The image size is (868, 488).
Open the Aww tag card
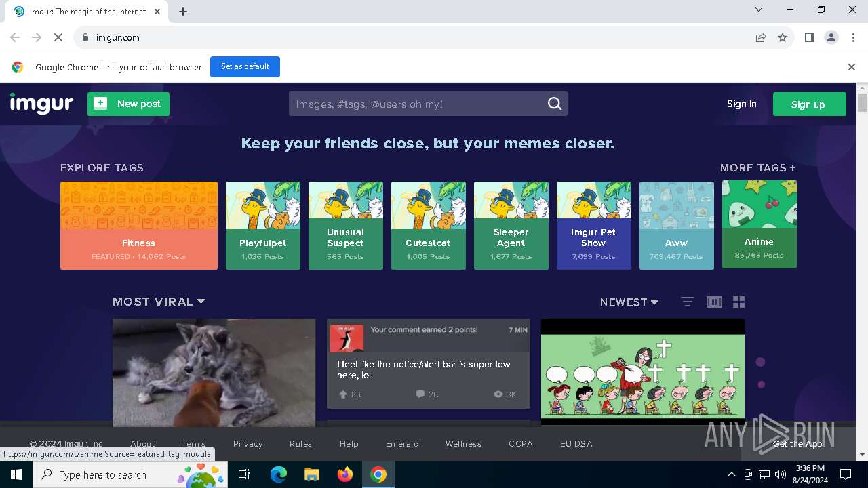677,226
